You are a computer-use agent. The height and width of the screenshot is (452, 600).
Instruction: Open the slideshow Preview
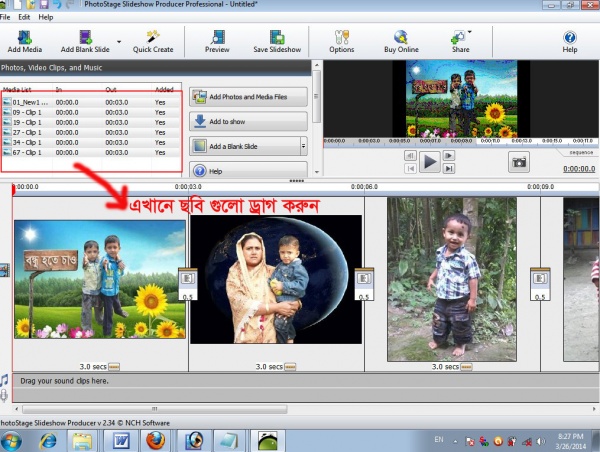[217, 39]
